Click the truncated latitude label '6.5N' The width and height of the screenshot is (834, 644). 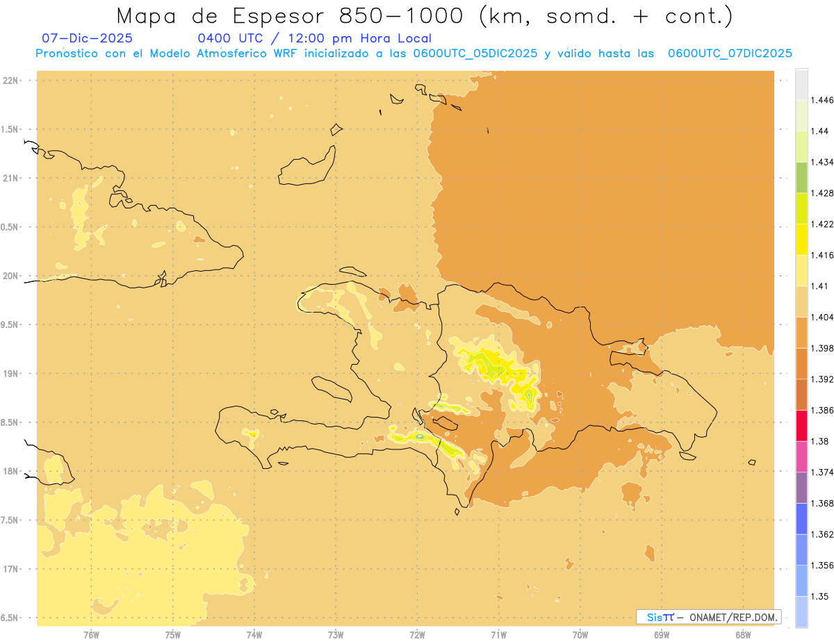pos(9,618)
